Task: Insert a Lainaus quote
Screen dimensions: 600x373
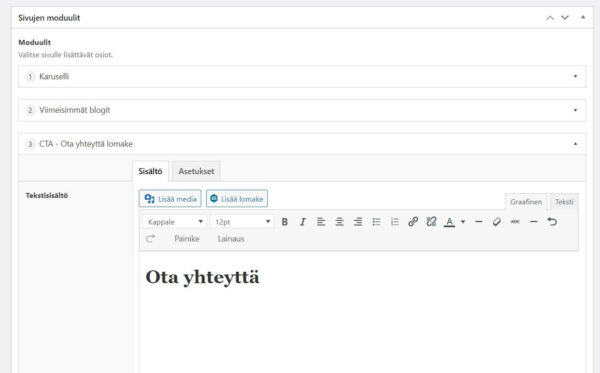Action: point(231,239)
